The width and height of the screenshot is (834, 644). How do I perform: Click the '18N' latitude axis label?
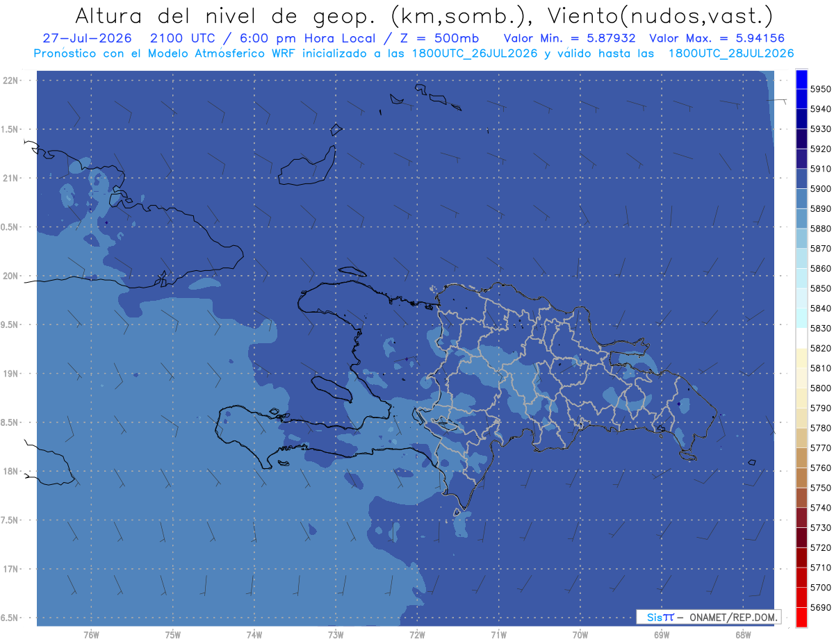[10, 471]
